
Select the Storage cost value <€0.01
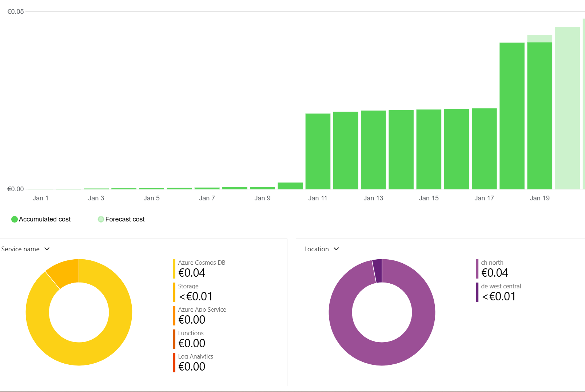pyautogui.click(x=196, y=296)
